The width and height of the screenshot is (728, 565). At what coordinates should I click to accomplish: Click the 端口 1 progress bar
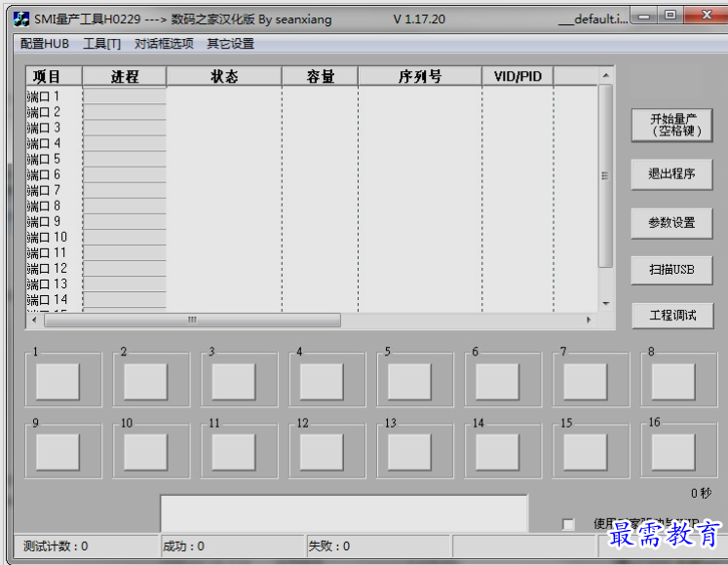click(125, 96)
